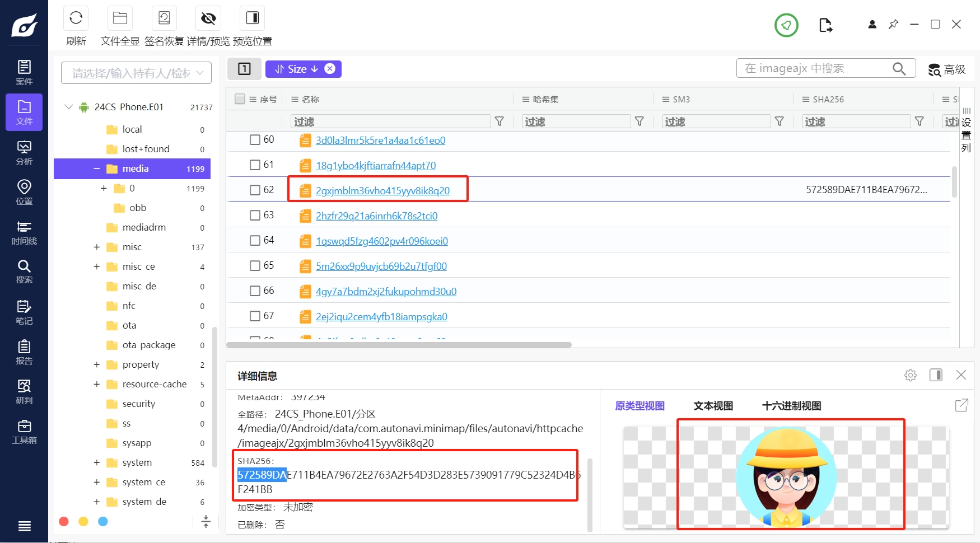Expand the resource-cache folder
This screenshot has width=980, height=543.
[96, 384]
